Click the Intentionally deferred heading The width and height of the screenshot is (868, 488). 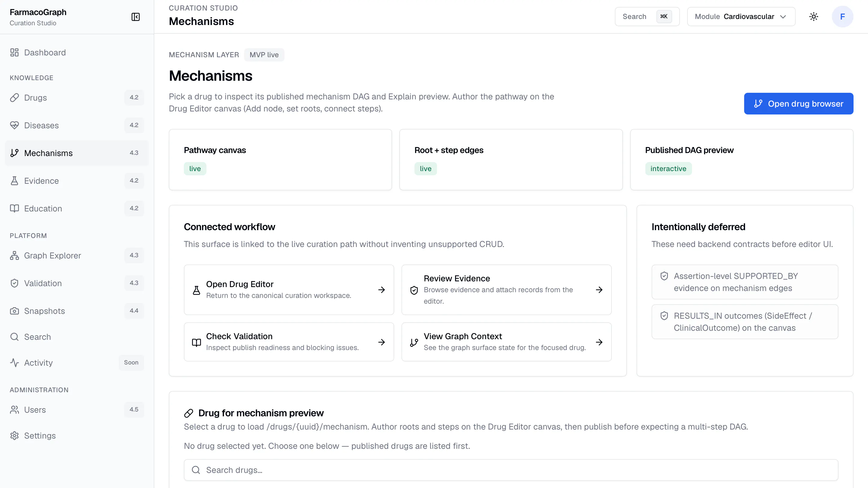click(x=698, y=227)
